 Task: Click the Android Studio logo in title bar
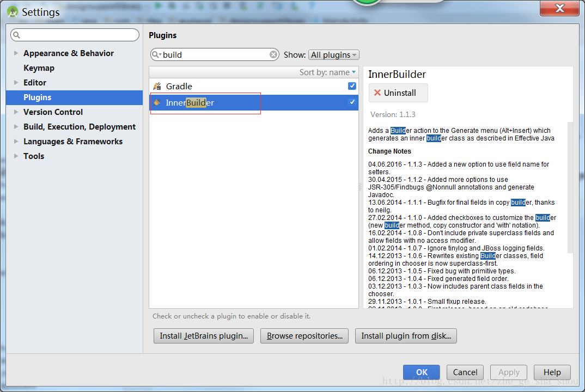click(13, 12)
